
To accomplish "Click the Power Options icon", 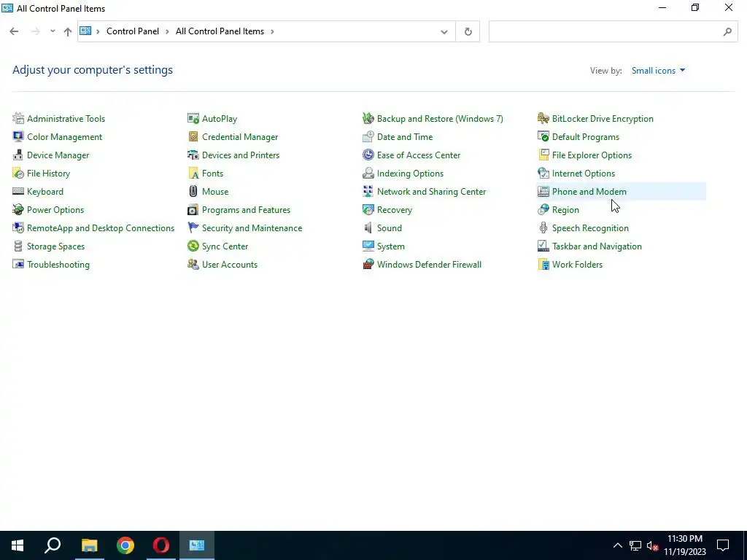I will [x=18, y=209].
